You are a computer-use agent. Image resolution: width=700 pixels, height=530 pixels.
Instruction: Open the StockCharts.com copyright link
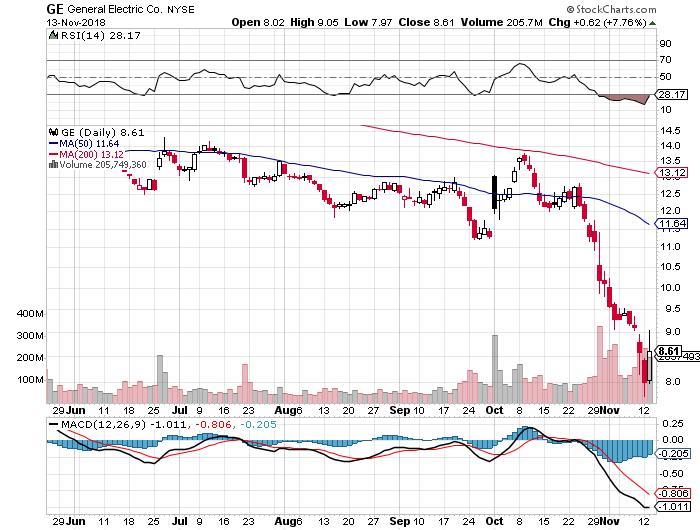tap(611, 9)
